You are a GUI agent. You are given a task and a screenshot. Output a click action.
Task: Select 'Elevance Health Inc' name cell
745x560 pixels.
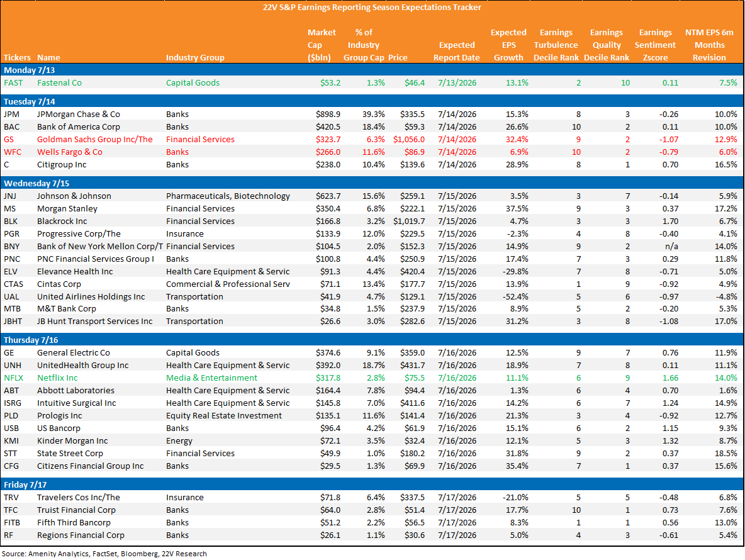click(x=75, y=272)
